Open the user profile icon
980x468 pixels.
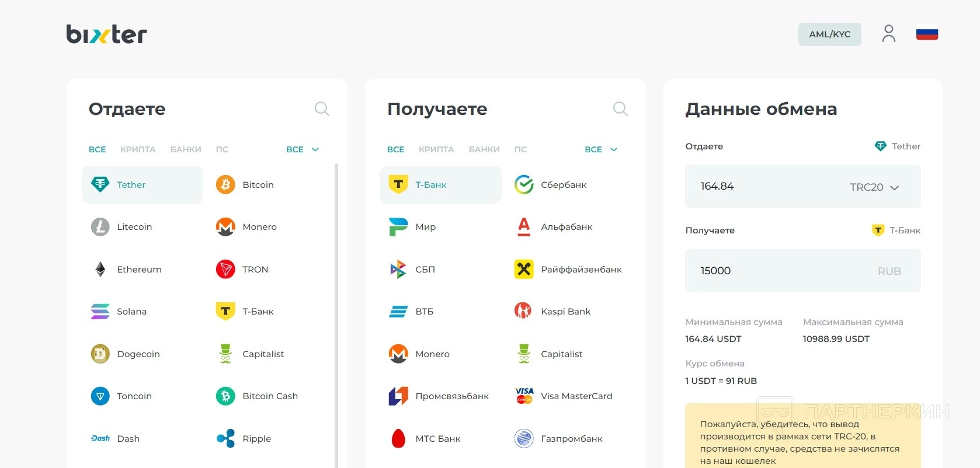point(889,34)
